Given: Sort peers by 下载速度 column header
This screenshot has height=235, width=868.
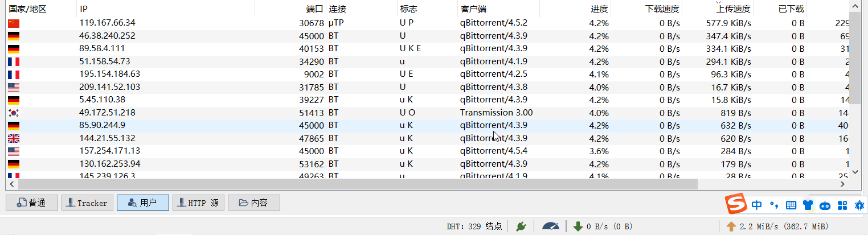Looking at the screenshot, I should (647, 9).
